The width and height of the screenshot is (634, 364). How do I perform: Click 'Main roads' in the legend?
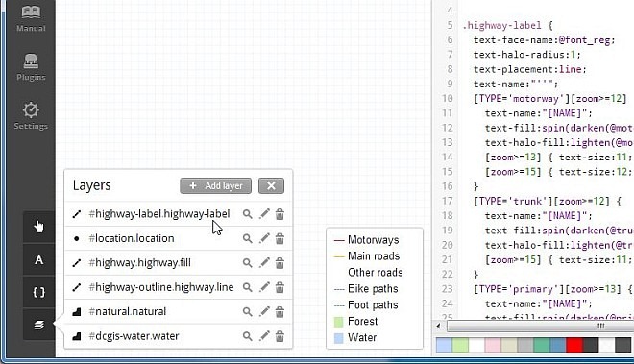pos(374,256)
